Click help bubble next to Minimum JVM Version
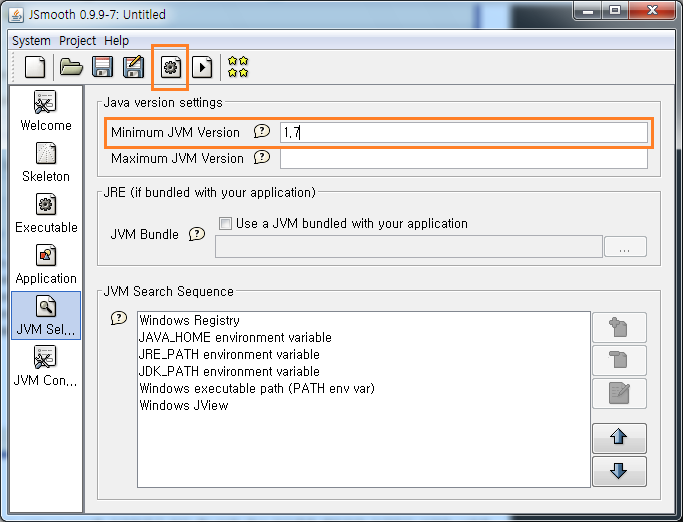 tap(262, 131)
